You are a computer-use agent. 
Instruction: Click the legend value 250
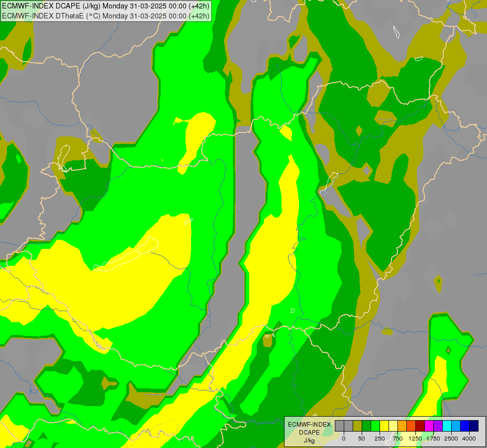point(380,439)
